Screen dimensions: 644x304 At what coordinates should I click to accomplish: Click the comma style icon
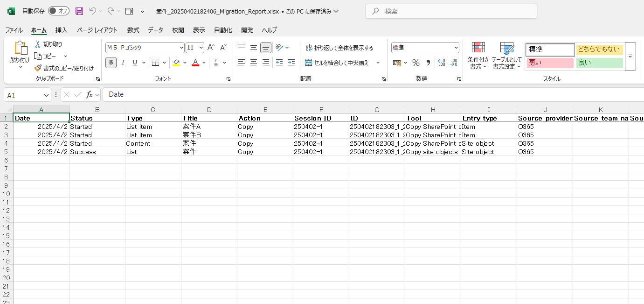pos(428,63)
